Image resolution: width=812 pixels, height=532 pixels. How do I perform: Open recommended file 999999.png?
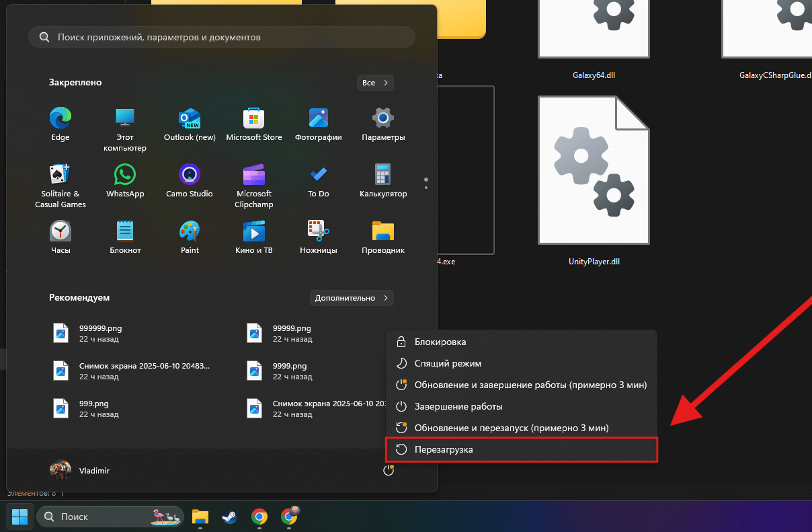pyautogui.click(x=87, y=334)
